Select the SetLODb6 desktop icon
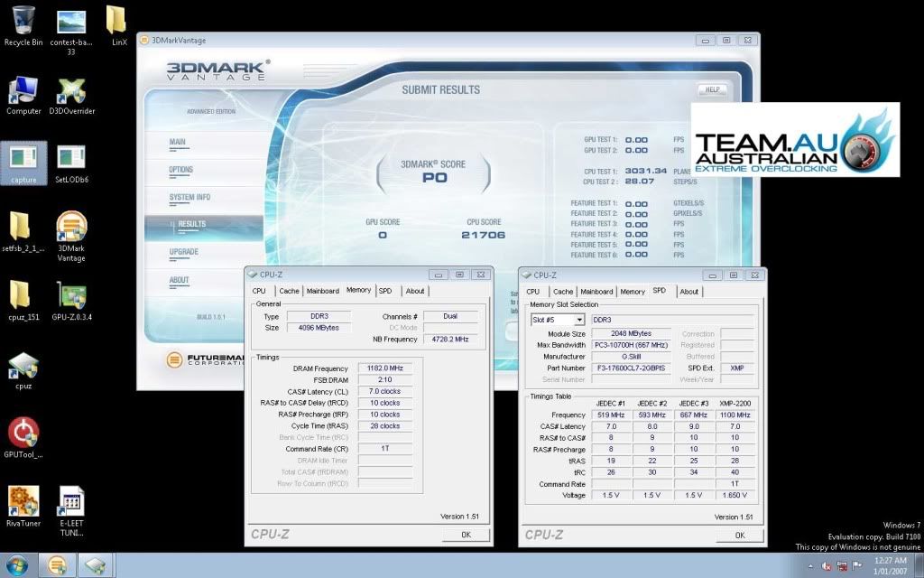This screenshot has width=924, height=578. (x=71, y=163)
